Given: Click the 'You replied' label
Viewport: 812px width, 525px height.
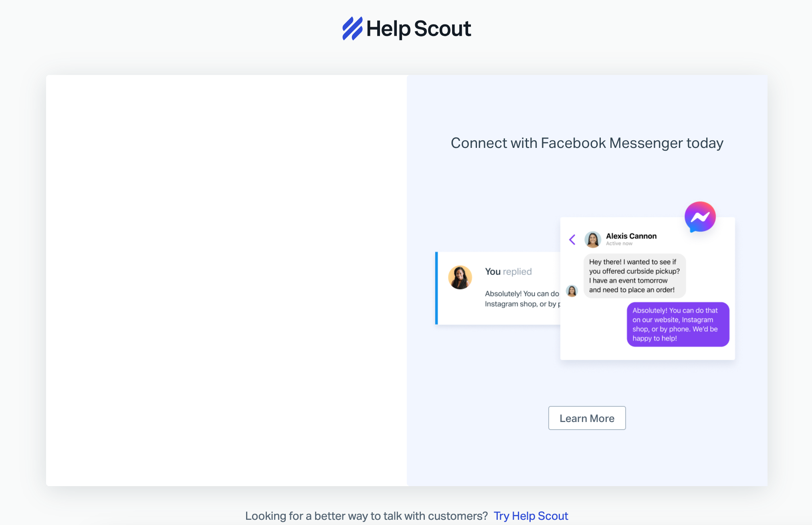Looking at the screenshot, I should coord(508,272).
